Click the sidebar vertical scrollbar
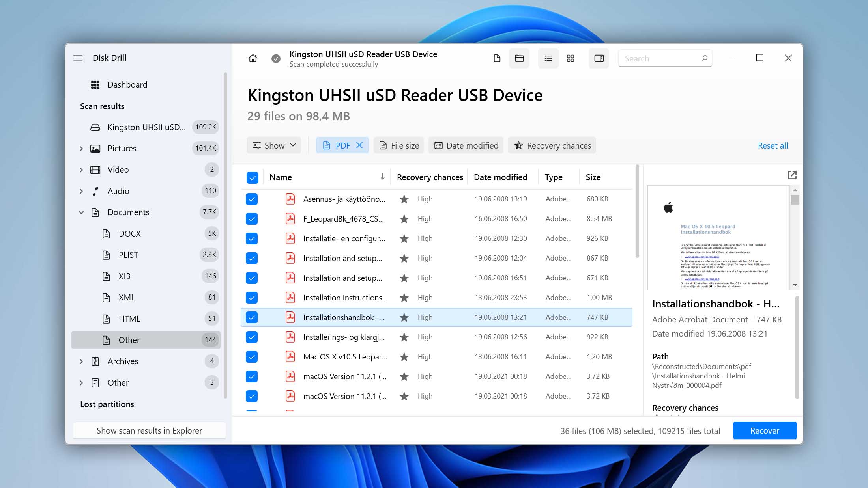Image resolution: width=868 pixels, height=488 pixels. pos(225,235)
